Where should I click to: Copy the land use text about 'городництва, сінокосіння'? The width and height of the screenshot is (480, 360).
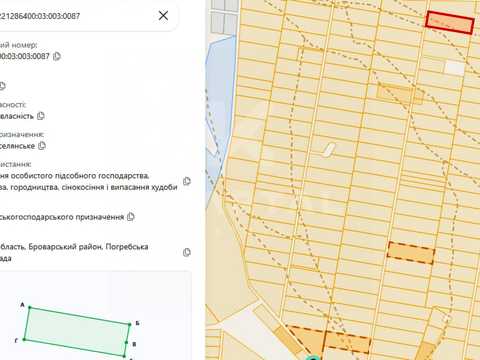(187, 181)
